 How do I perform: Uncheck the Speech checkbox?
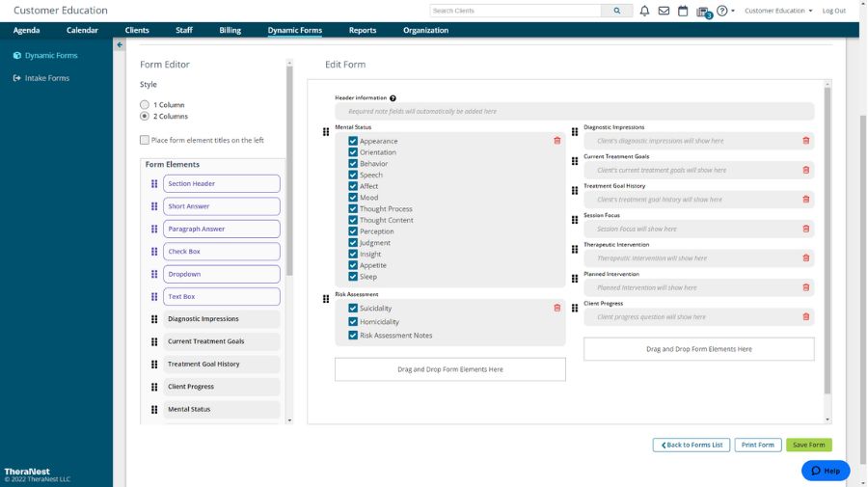coord(353,175)
